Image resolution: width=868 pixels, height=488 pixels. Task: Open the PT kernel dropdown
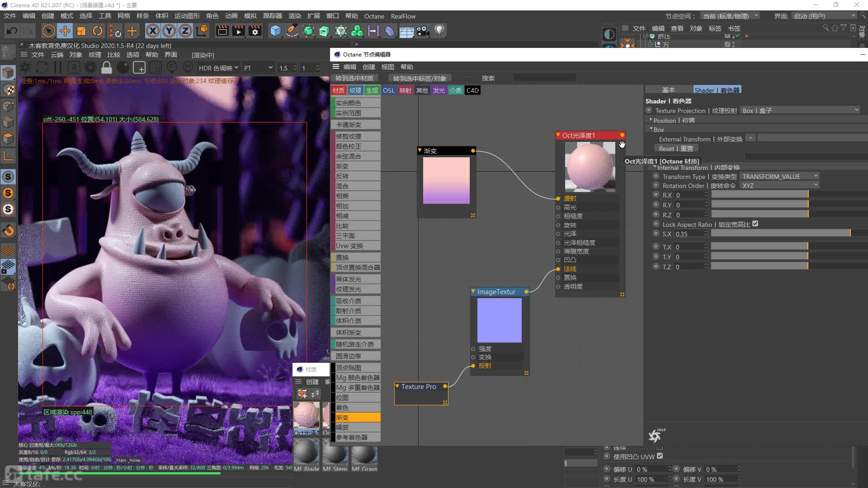coord(258,68)
